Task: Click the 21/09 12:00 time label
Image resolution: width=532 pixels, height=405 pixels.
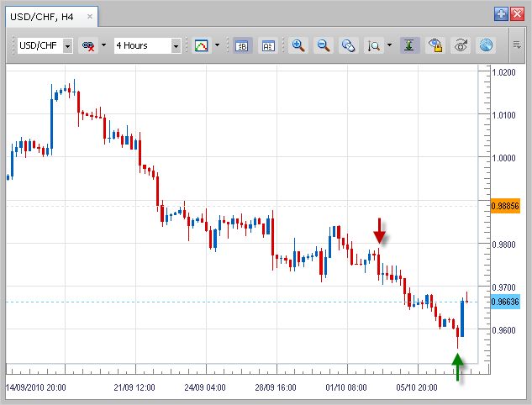Action: [134, 387]
